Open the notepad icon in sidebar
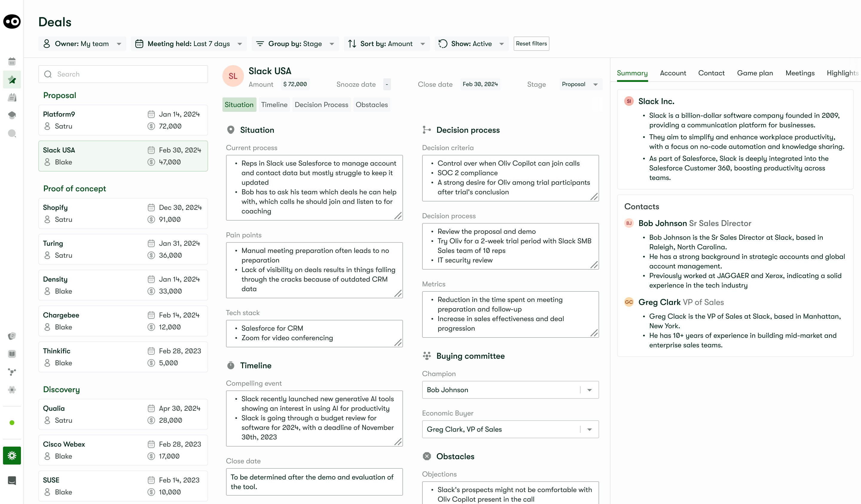The image size is (861, 504). (12, 98)
